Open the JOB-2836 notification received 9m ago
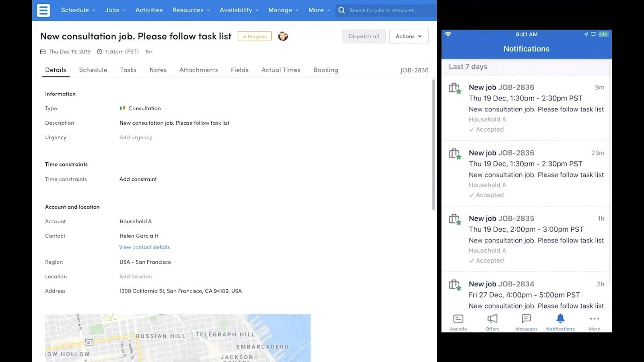The image size is (644, 362). coord(526,108)
